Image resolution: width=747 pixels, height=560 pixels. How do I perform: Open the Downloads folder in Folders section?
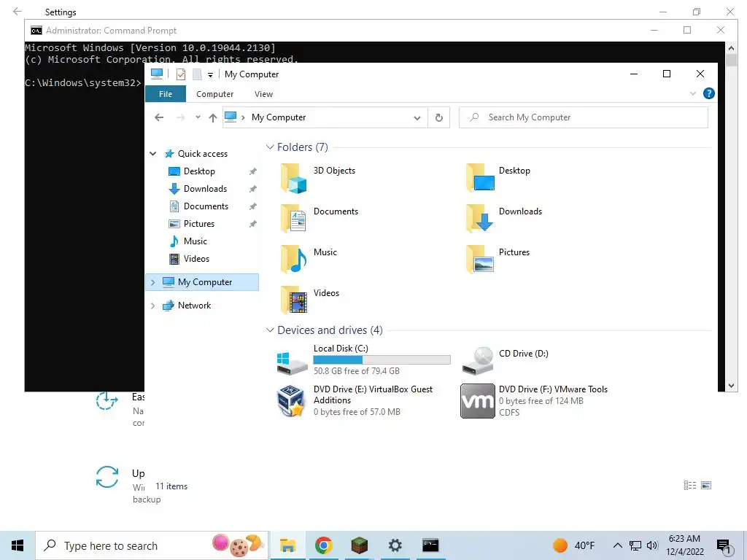(480, 219)
